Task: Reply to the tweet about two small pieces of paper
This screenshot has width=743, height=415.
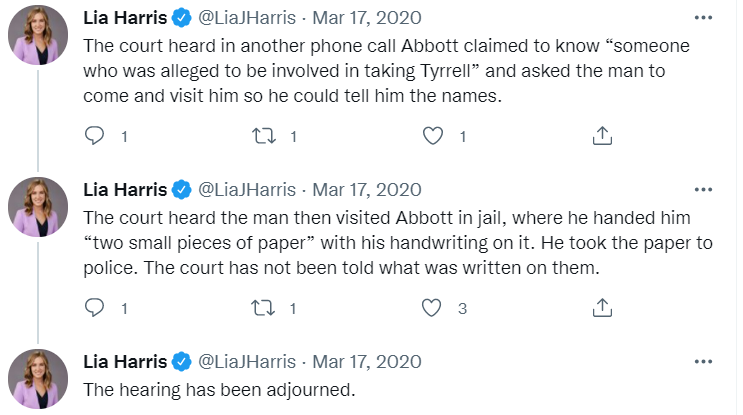Action: coord(95,308)
